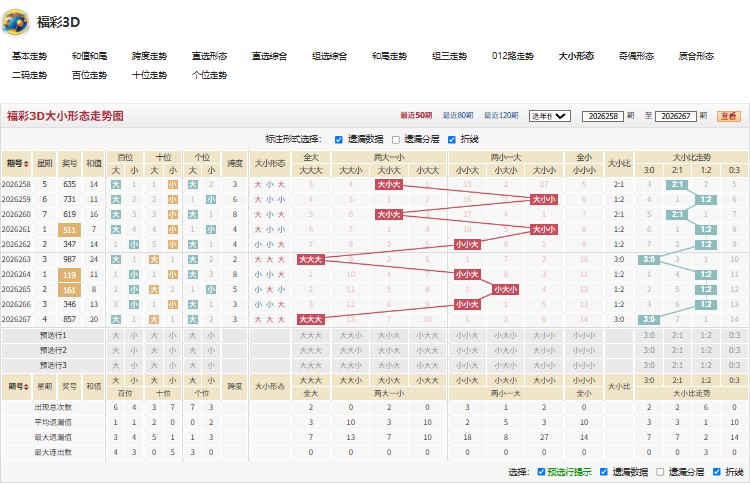Navigate to 十位走势
Screen dimensions: 750x485
coord(149,75)
